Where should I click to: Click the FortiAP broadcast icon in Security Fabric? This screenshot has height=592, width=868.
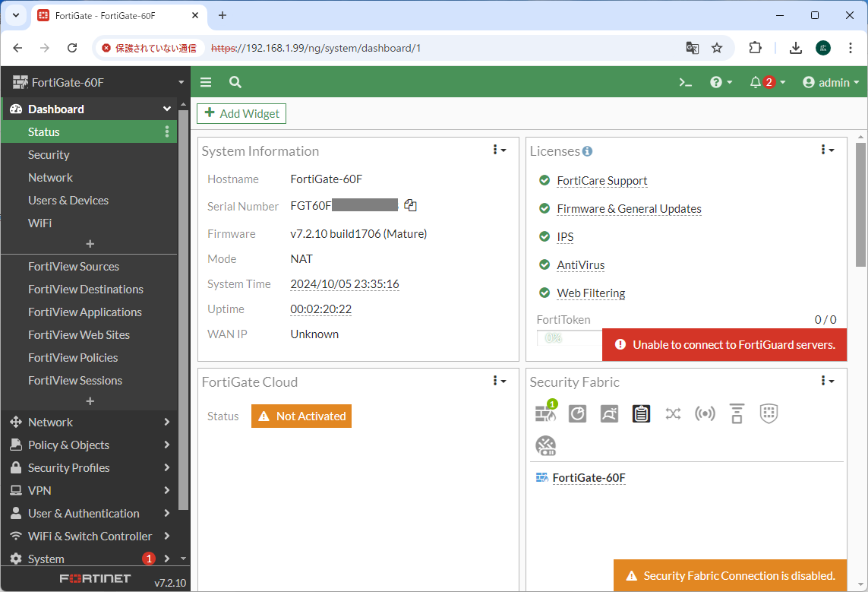tap(705, 413)
